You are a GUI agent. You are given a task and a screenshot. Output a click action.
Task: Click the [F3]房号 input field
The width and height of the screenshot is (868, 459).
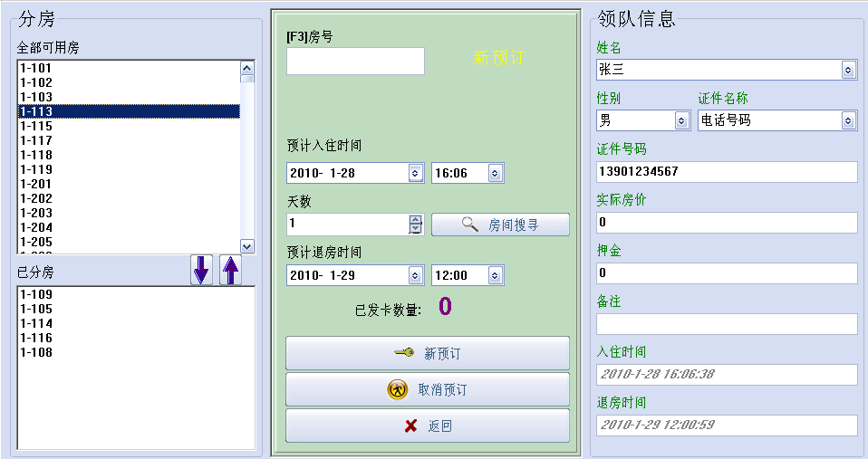pos(355,61)
